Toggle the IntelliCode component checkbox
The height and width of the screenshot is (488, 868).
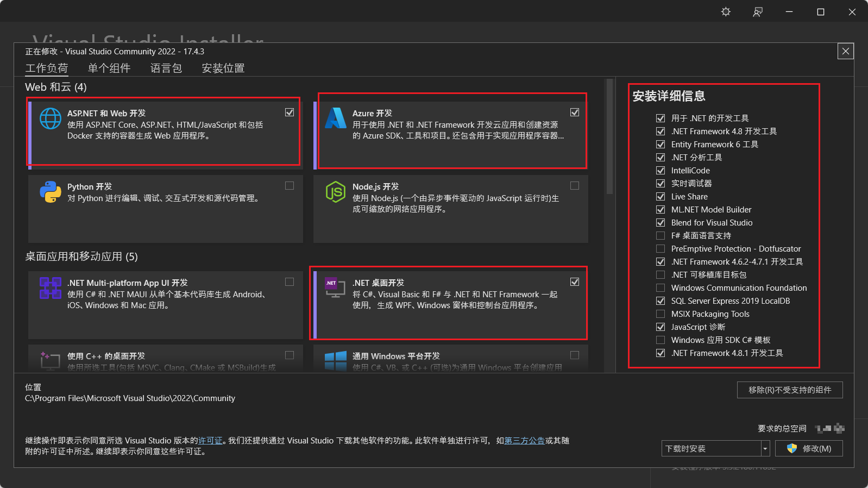661,170
